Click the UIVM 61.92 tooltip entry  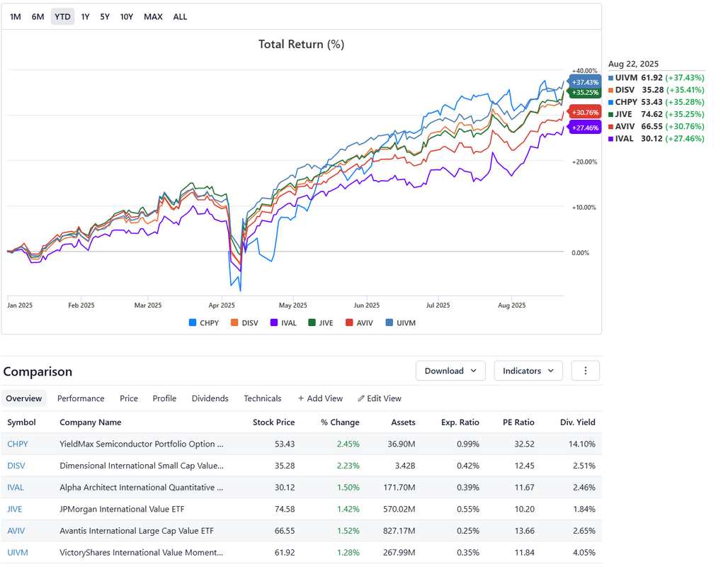656,78
